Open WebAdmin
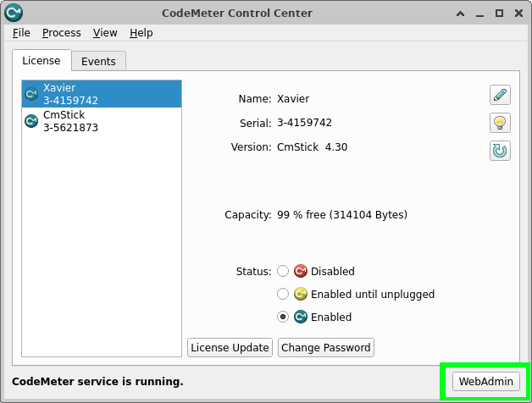Viewport: 532px width, 403px height. click(x=486, y=381)
